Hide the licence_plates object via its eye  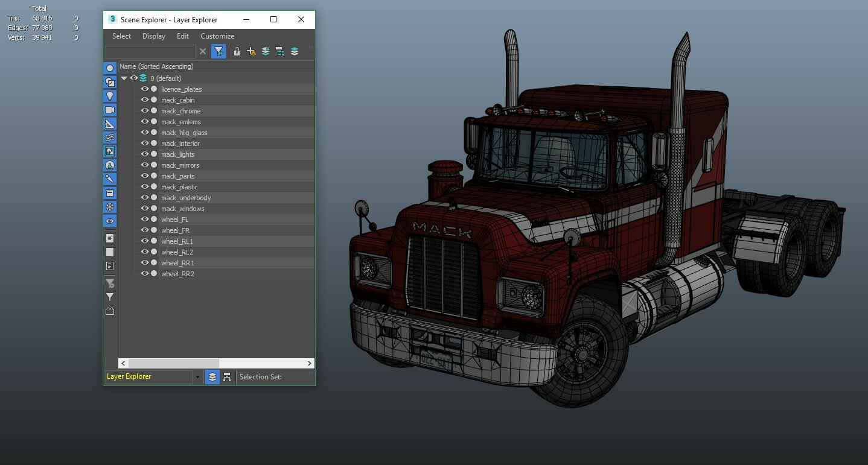point(145,89)
